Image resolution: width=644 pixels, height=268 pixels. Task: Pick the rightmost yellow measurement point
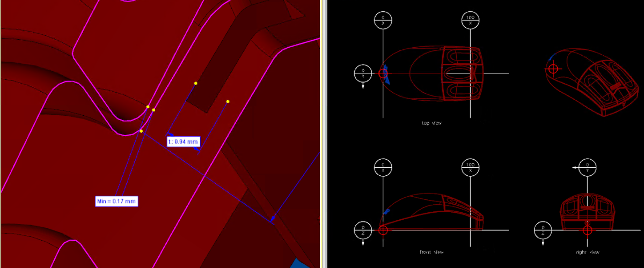coord(228,101)
